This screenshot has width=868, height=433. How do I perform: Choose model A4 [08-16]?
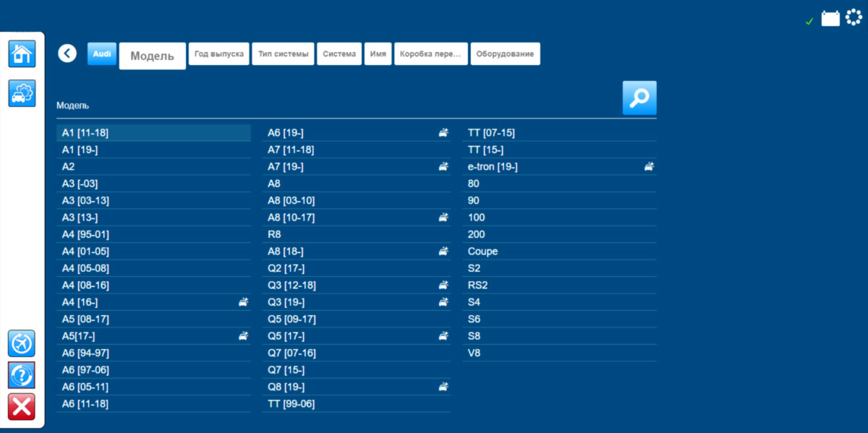coord(85,286)
